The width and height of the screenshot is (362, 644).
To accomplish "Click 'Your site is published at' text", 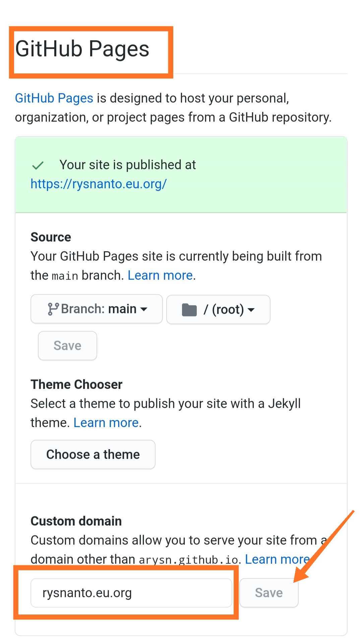I will [128, 165].
